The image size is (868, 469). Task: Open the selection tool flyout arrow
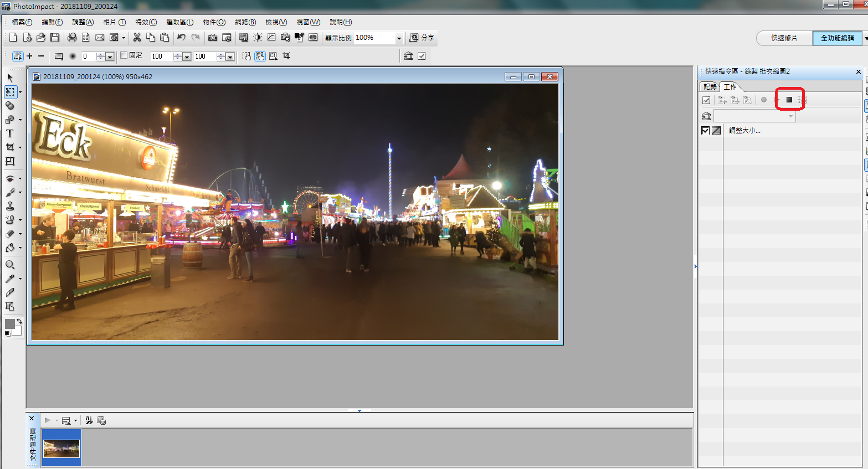point(20,92)
